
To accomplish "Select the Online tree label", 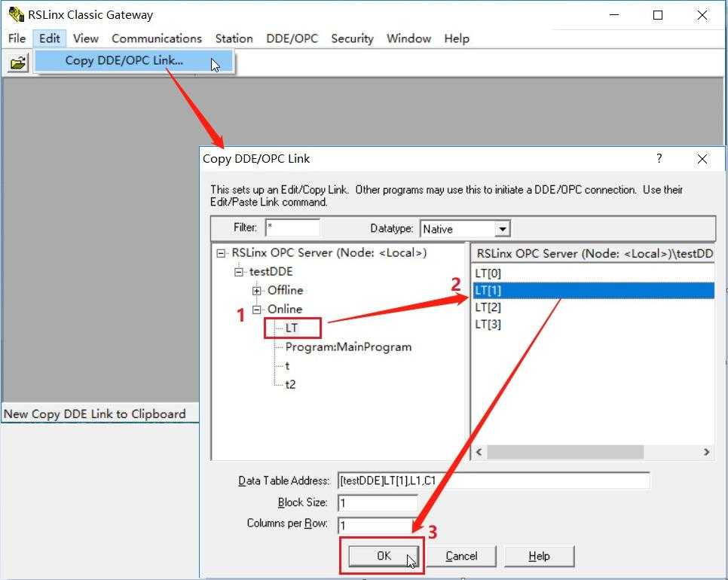I will coord(285,309).
